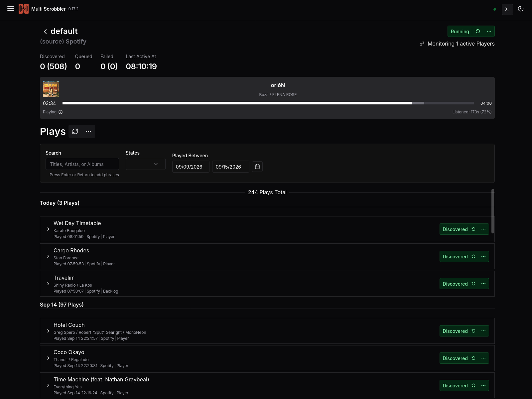Expand the Time Machine play row
Screen dimensions: 532x399
coord(48,385)
